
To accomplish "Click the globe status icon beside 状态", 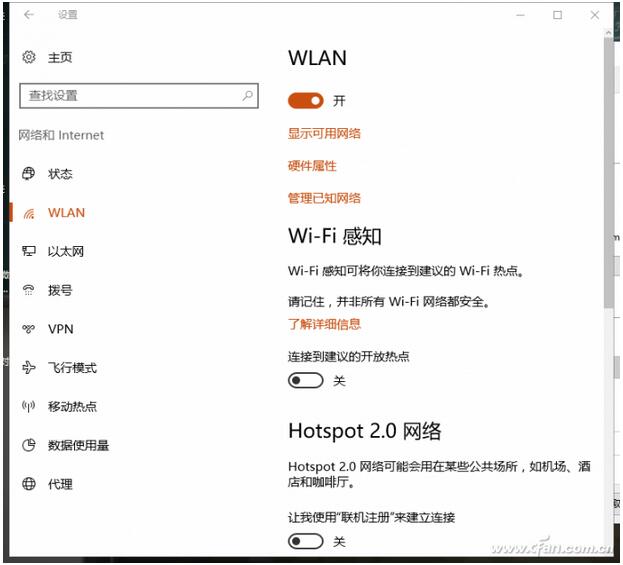I will coord(29,174).
